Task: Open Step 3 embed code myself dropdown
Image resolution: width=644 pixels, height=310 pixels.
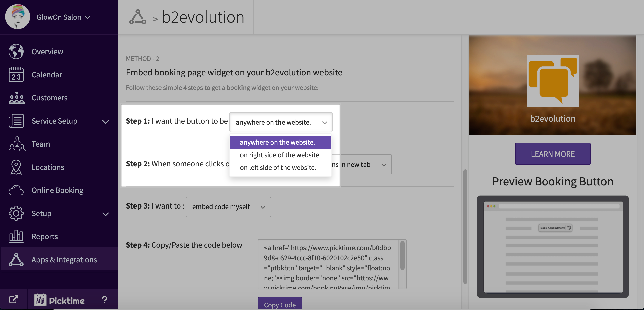Action: pos(228,207)
